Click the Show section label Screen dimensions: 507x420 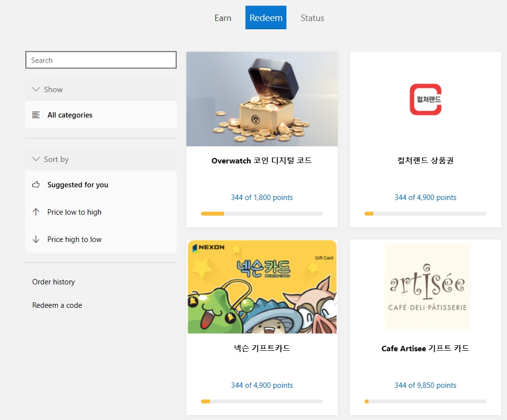(53, 90)
